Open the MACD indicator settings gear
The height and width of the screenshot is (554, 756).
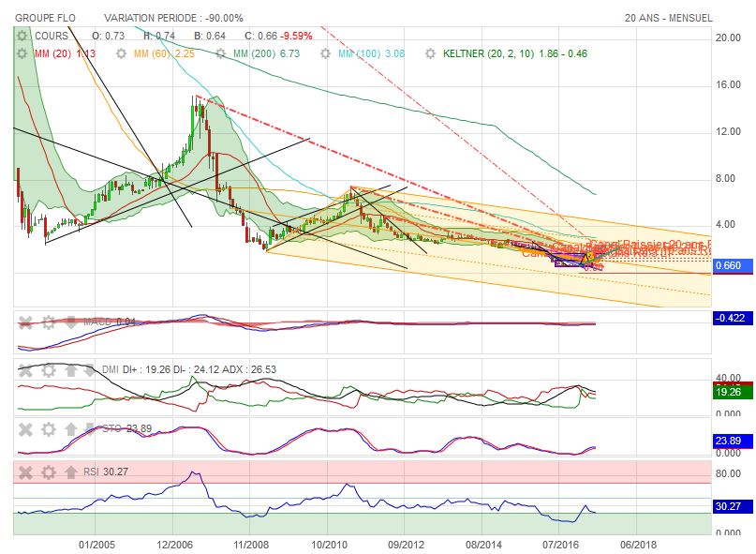(48, 322)
